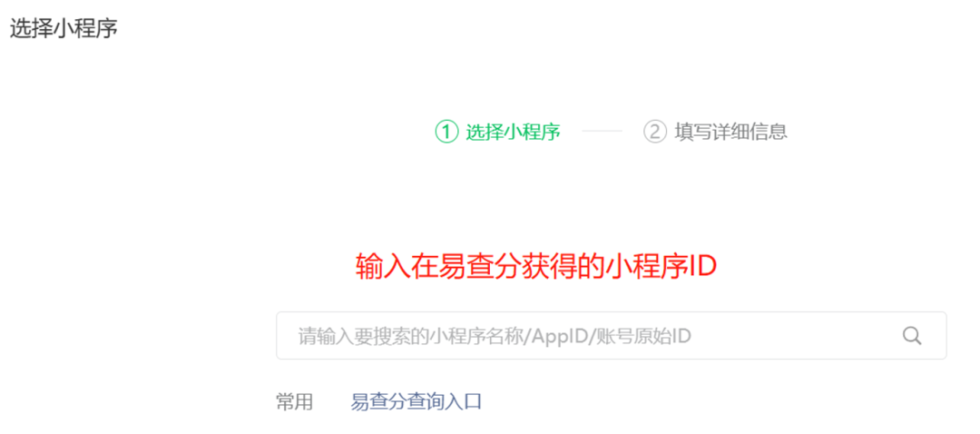Focus the mini program search input field
The height and width of the screenshot is (434, 980).
pyautogui.click(x=612, y=336)
